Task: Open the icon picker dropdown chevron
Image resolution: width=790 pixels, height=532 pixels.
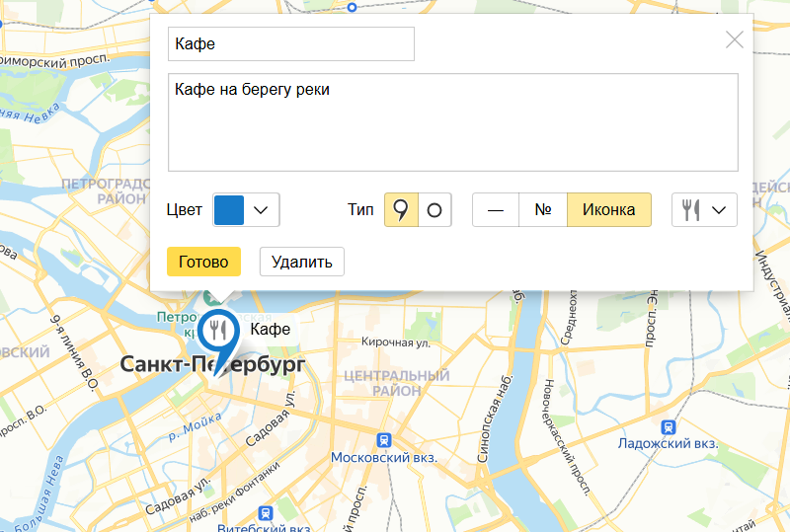Action: point(720,210)
